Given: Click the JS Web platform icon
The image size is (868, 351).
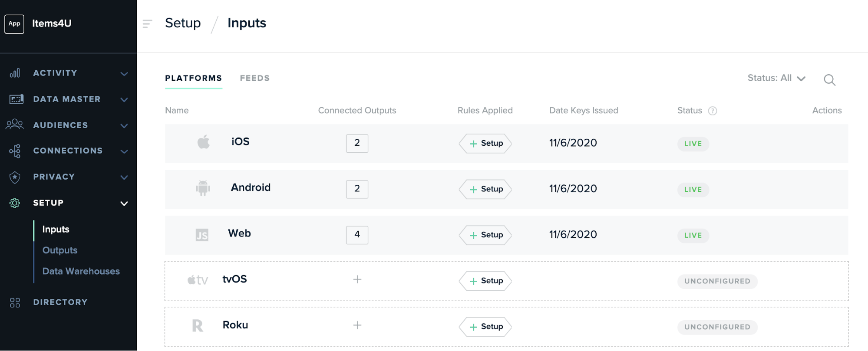Looking at the screenshot, I should coord(202,235).
